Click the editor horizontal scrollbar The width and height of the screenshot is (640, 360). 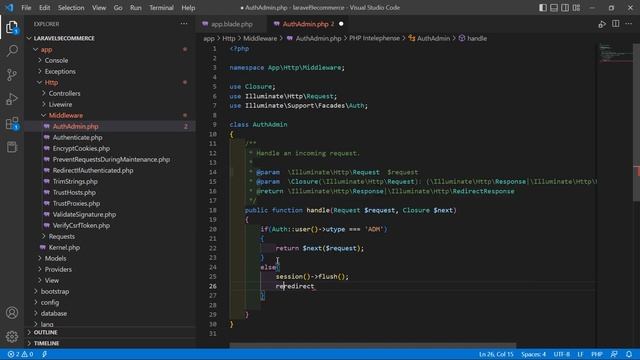372,345
